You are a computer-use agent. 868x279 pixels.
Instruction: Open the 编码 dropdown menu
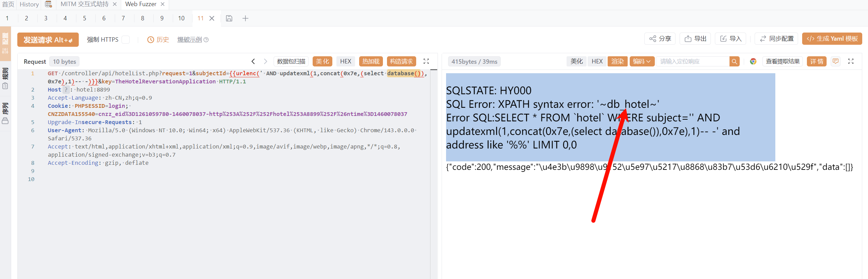[642, 61]
